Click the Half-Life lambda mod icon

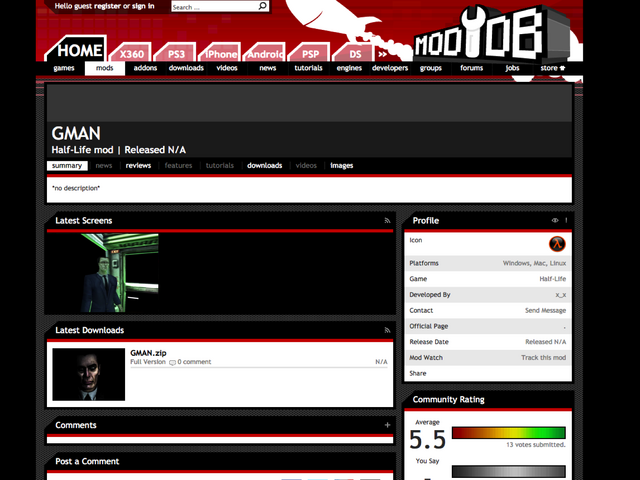[557, 244]
